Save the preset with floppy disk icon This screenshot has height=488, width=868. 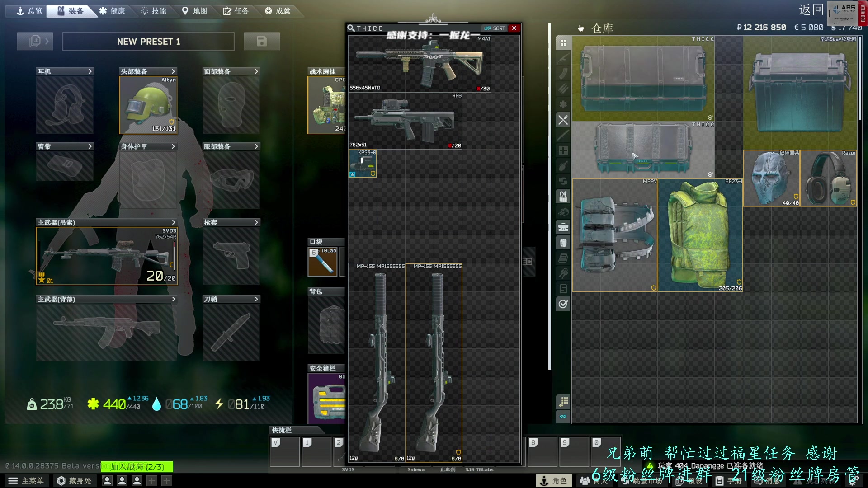tap(262, 41)
